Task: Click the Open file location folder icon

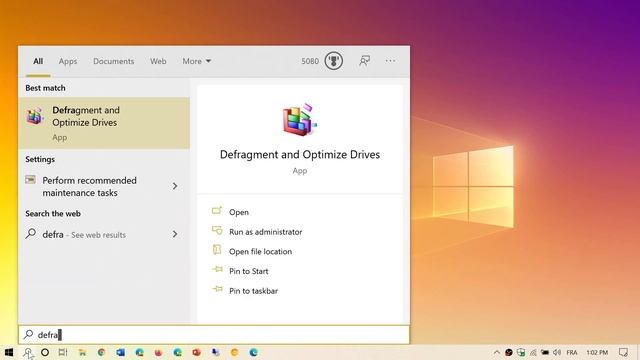Action: (217, 250)
